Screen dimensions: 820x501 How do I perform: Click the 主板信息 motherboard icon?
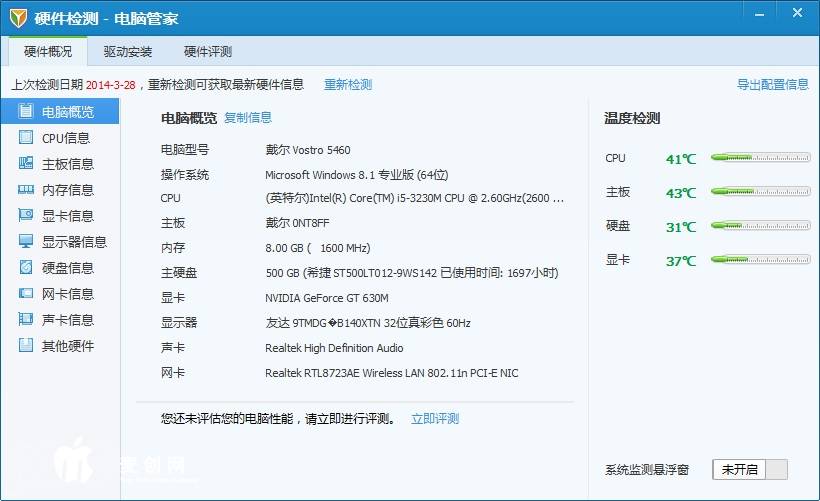click(25, 163)
